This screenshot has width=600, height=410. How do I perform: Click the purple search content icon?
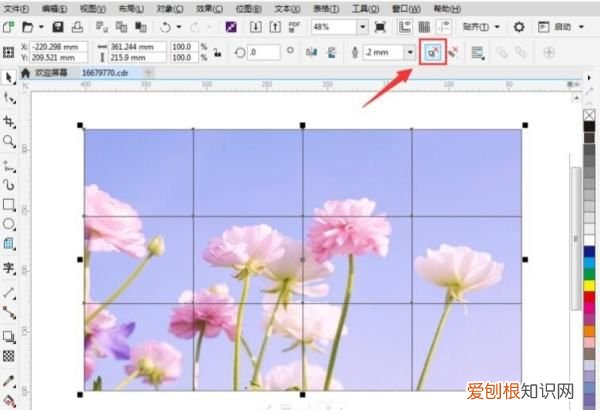(x=231, y=27)
